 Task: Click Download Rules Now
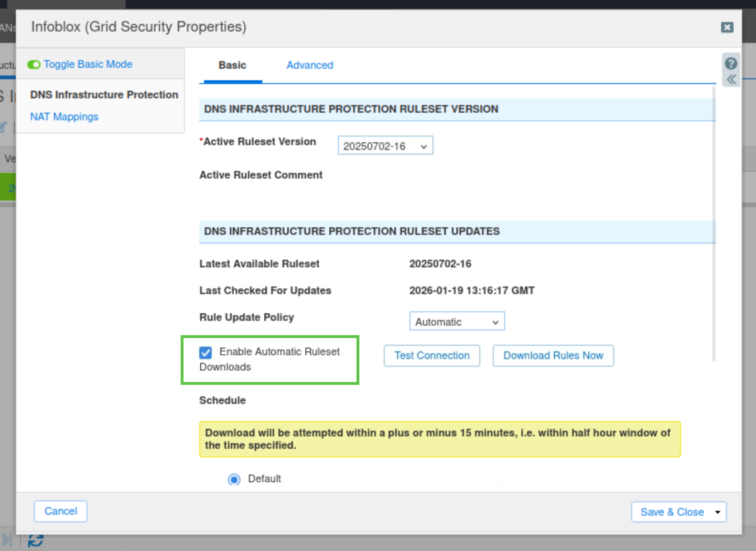[553, 356]
